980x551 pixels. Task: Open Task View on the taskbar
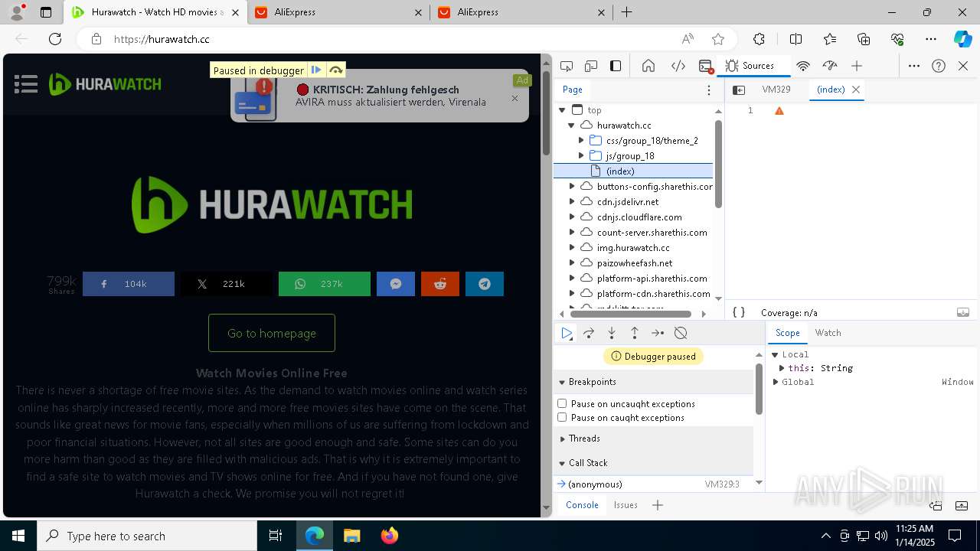coord(276,536)
